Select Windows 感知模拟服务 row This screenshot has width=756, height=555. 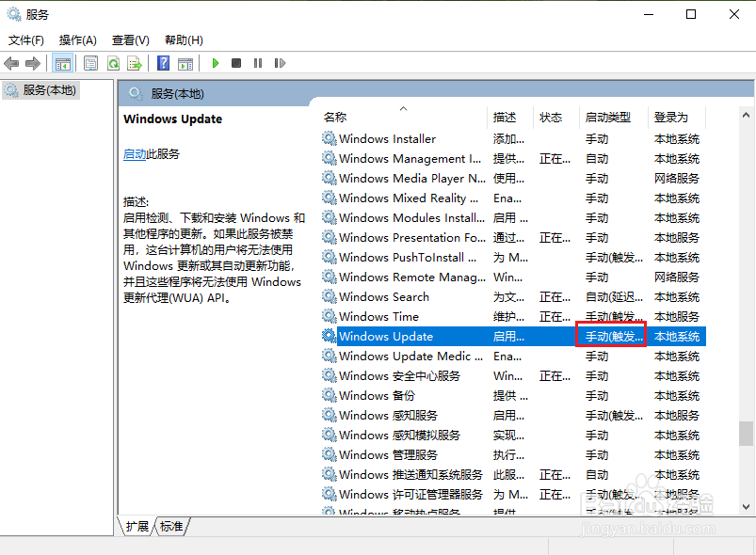click(513, 435)
